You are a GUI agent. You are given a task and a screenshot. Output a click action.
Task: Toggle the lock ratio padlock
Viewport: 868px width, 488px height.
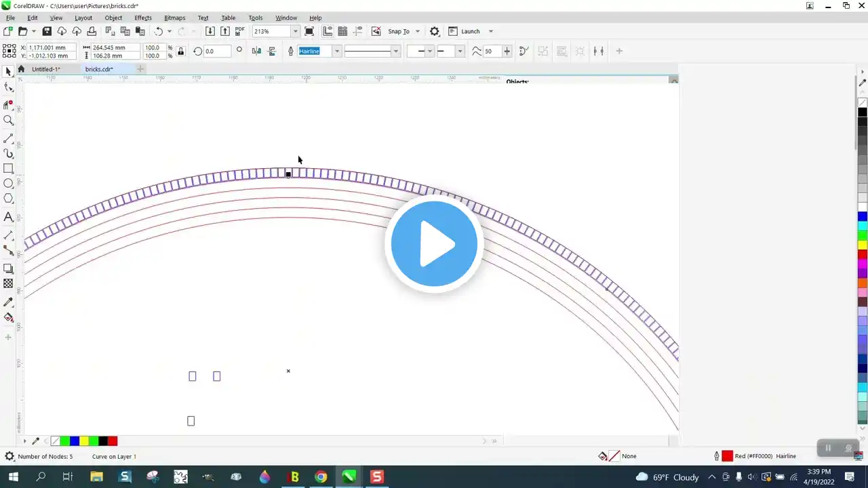[180, 51]
